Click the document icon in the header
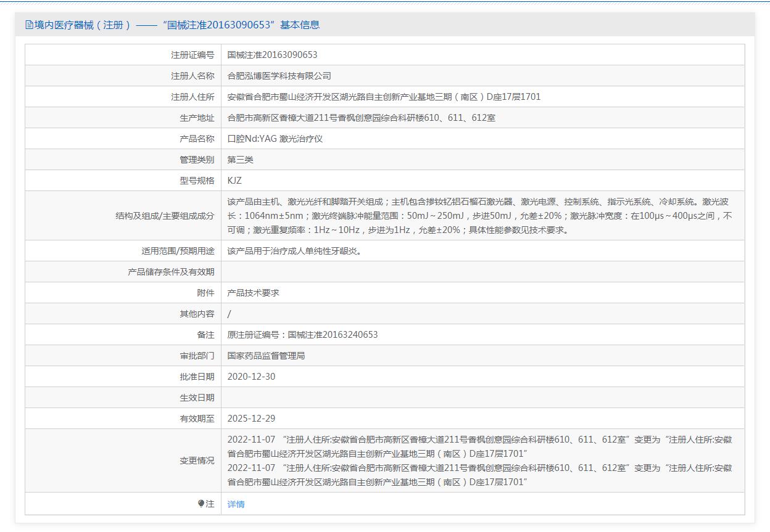Image resolution: width=770 pixels, height=532 pixels. (x=29, y=25)
